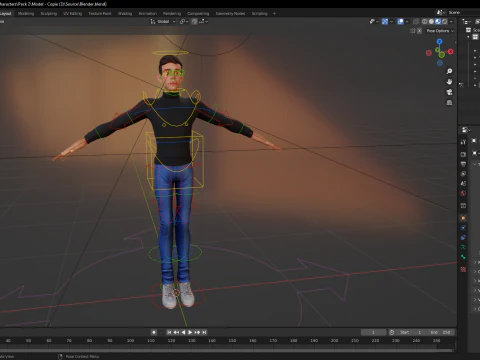480x360 pixels.
Task: Open the Rendering workspace tab
Action: click(172, 14)
